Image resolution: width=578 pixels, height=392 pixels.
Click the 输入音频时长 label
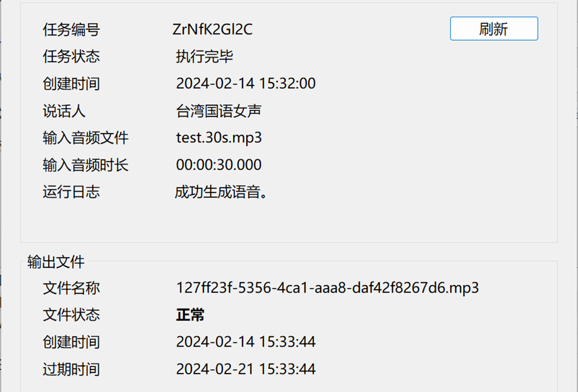(86, 165)
